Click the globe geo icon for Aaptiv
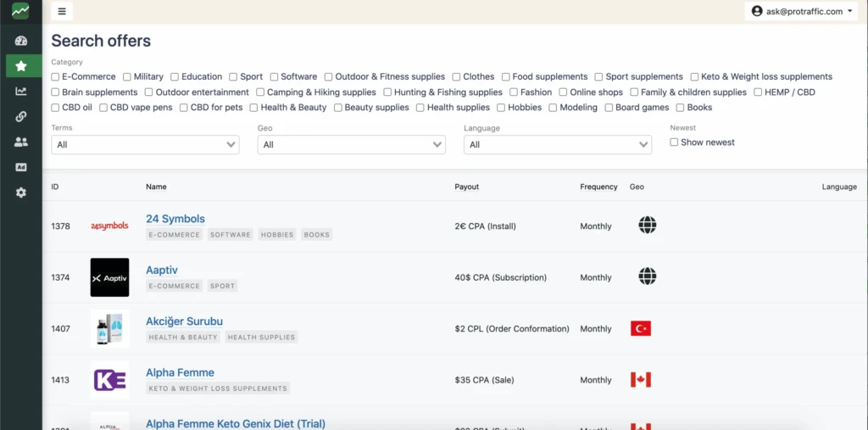 pyautogui.click(x=647, y=276)
